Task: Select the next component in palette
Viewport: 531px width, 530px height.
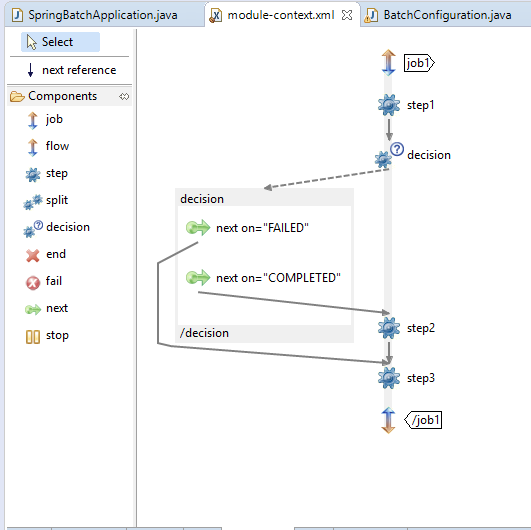Action: 47,309
